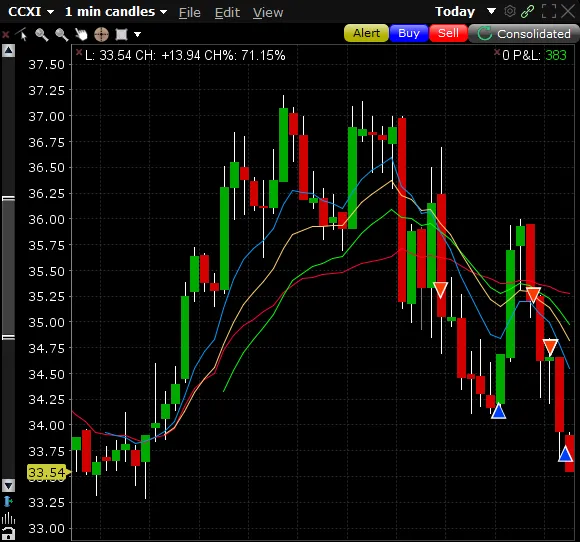This screenshot has height=542, width=580.
Task: Click the CH%: 71.15% readout
Action: [x=245, y=55]
